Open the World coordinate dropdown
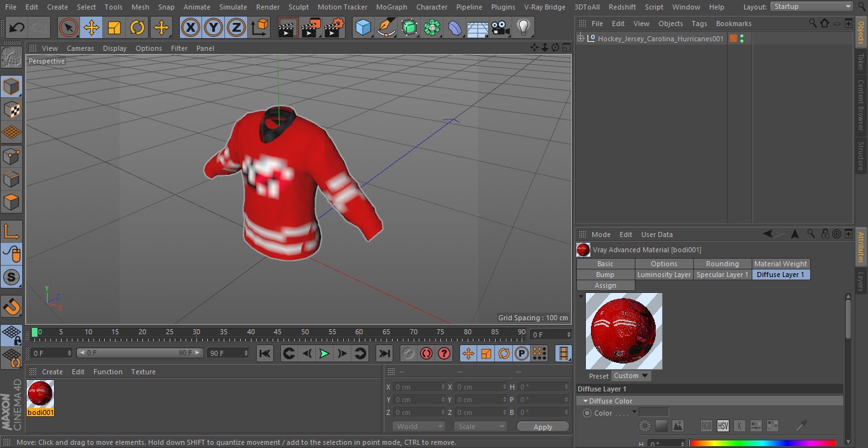868x448 pixels. 419,426
